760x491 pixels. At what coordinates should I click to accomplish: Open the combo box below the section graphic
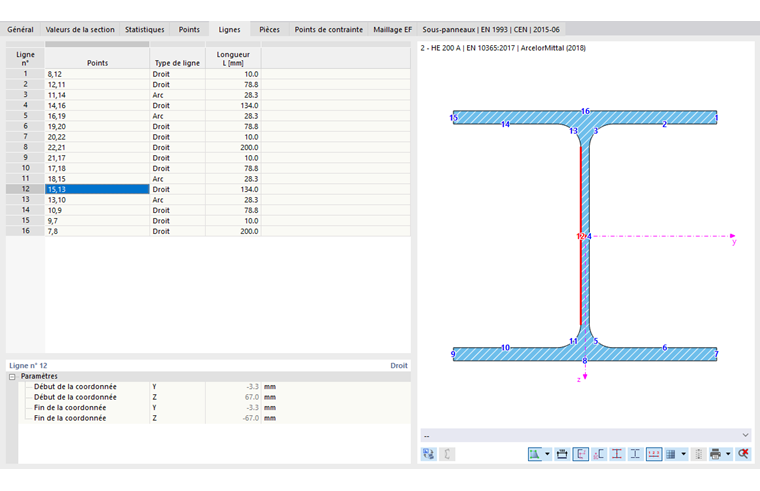(586, 435)
